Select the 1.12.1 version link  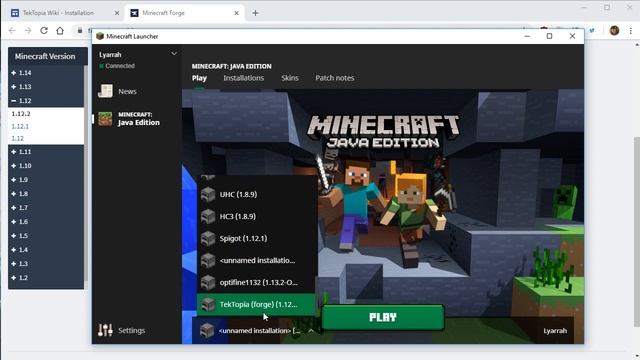tap(20, 126)
